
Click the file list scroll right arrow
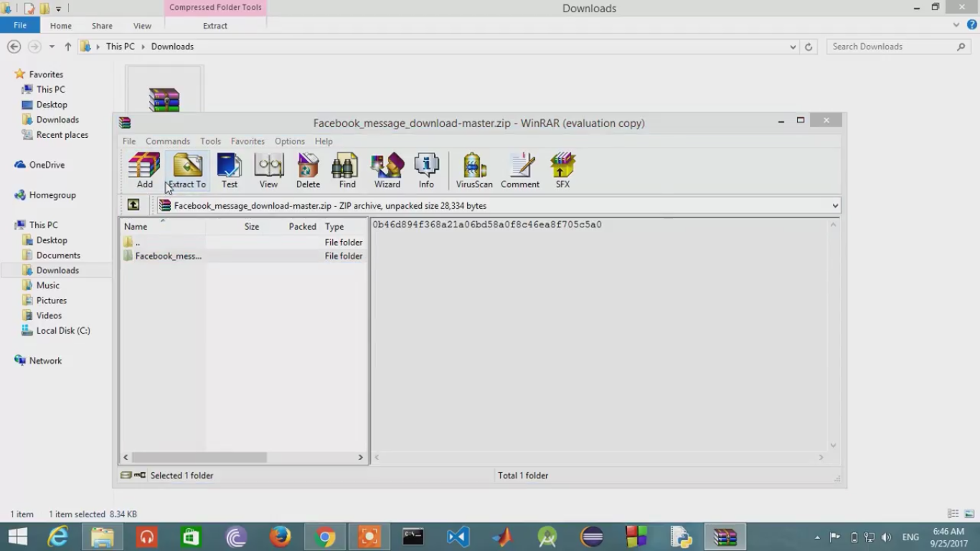tap(361, 457)
